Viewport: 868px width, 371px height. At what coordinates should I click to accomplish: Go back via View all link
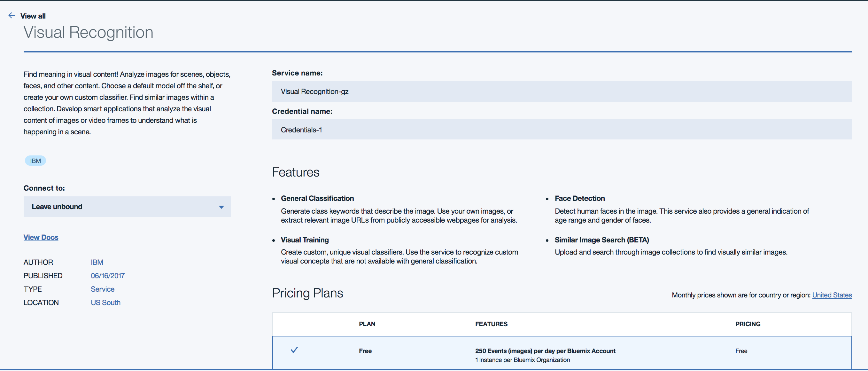click(x=33, y=16)
